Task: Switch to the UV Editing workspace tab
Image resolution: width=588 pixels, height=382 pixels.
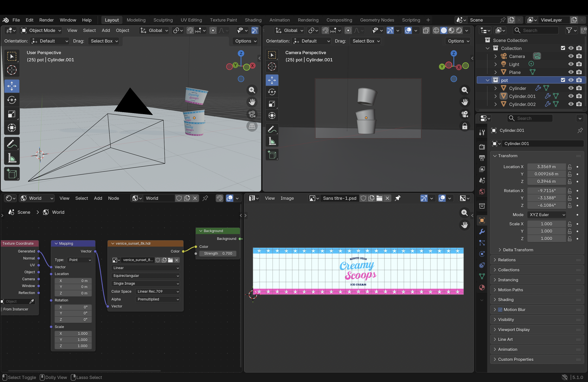Action: click(x=191, y=20)
